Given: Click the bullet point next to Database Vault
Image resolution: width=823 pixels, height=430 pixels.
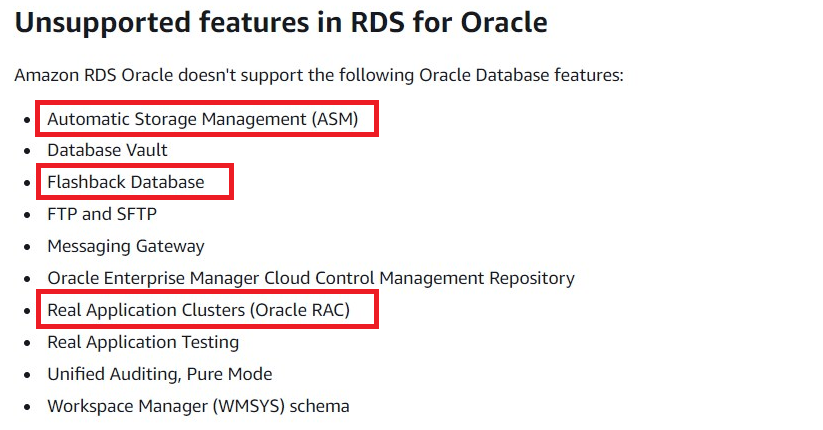Looking at the screenshot, I should 28,151.
